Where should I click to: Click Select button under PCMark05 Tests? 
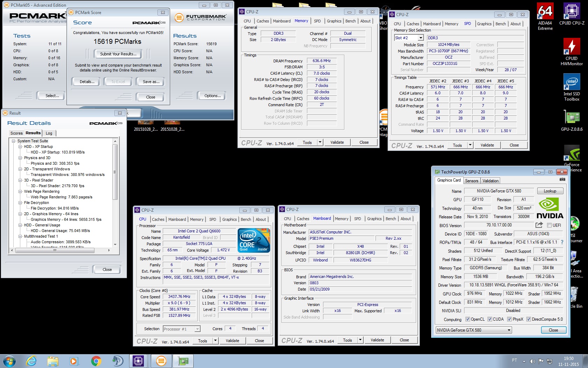52,96
